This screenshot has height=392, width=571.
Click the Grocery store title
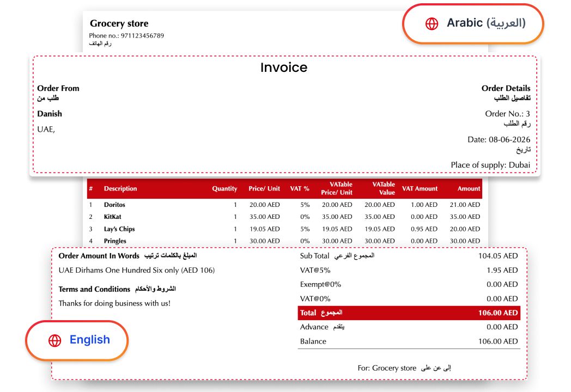[119, 23]
